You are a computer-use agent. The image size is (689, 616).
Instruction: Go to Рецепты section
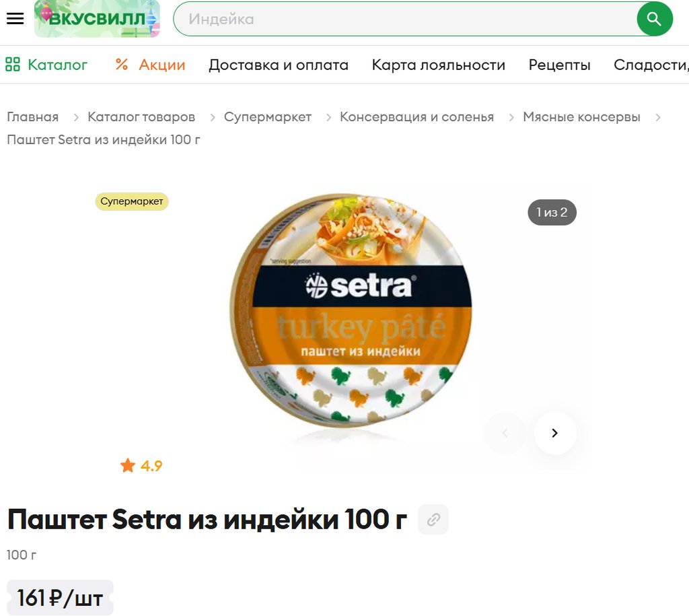click(559, 65)
